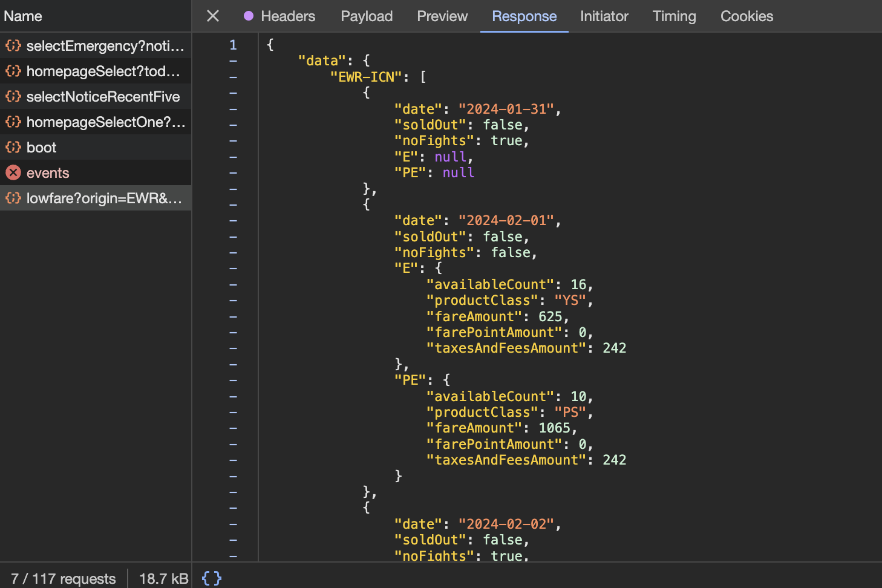Click line number 1 in the gutter
This screenshot has height=588, width=882.
tap(233, 45)
